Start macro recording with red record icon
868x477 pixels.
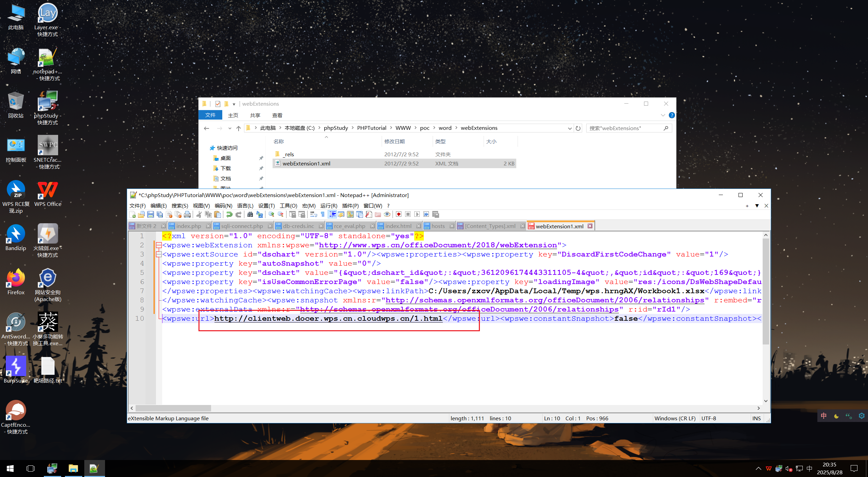(399, 214)
